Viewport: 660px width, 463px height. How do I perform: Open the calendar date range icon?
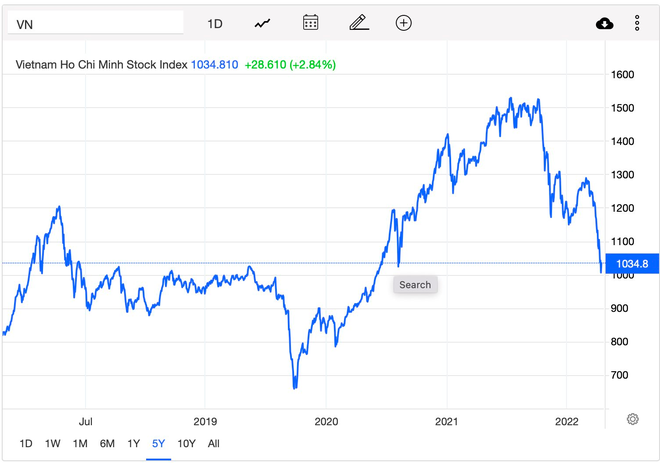311,22
